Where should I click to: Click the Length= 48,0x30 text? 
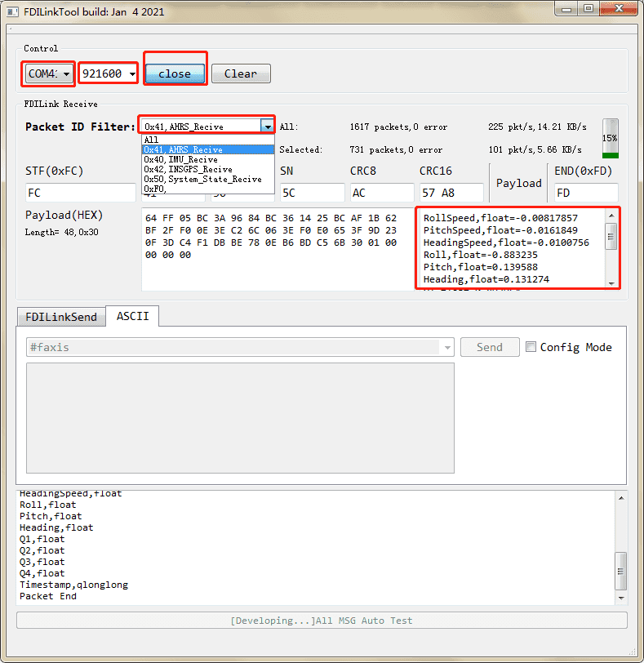click(x=62, y=232)
